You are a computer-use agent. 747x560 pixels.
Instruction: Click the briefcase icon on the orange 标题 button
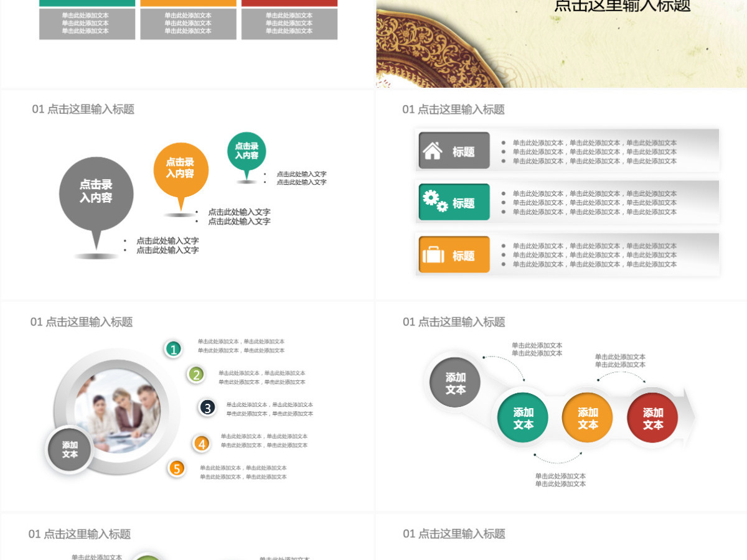pos(433,255)
